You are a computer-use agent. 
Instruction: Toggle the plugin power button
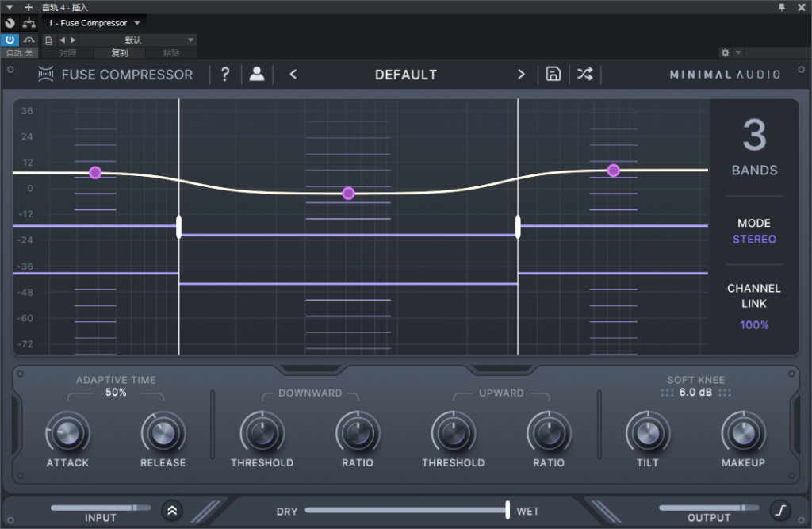tap(10, 40)
